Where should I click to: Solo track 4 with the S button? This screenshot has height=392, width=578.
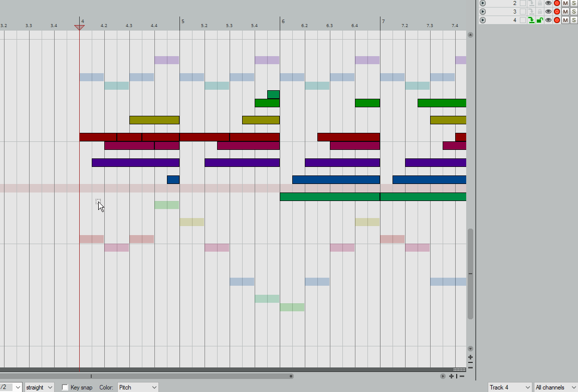click(x=574, y=20)
